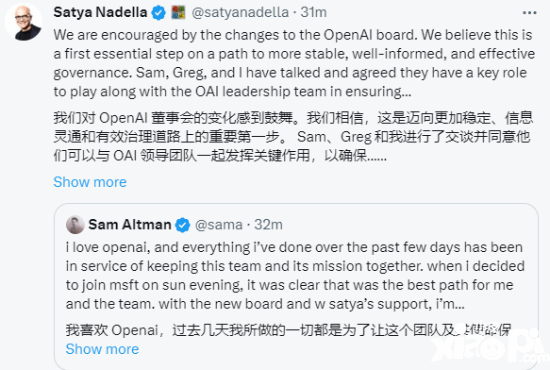Click Satya Nadella's blue verified badge
The image size is (550, 370).
tap(158, 13)
